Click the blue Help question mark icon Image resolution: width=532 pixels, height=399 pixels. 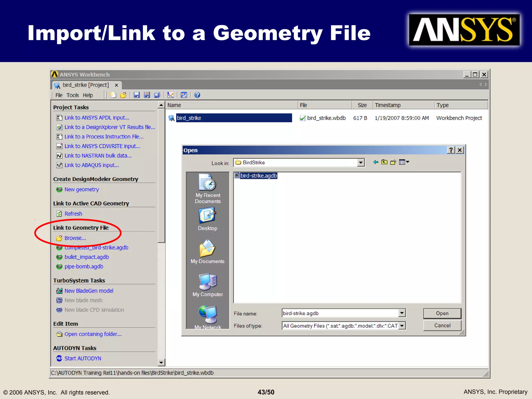pyautogui.click(x=197, y=95)
